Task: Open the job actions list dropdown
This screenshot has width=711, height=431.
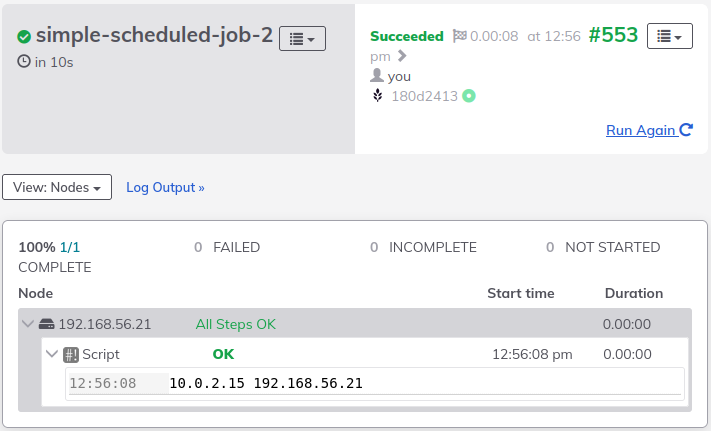Action: (x=302, y=39)
